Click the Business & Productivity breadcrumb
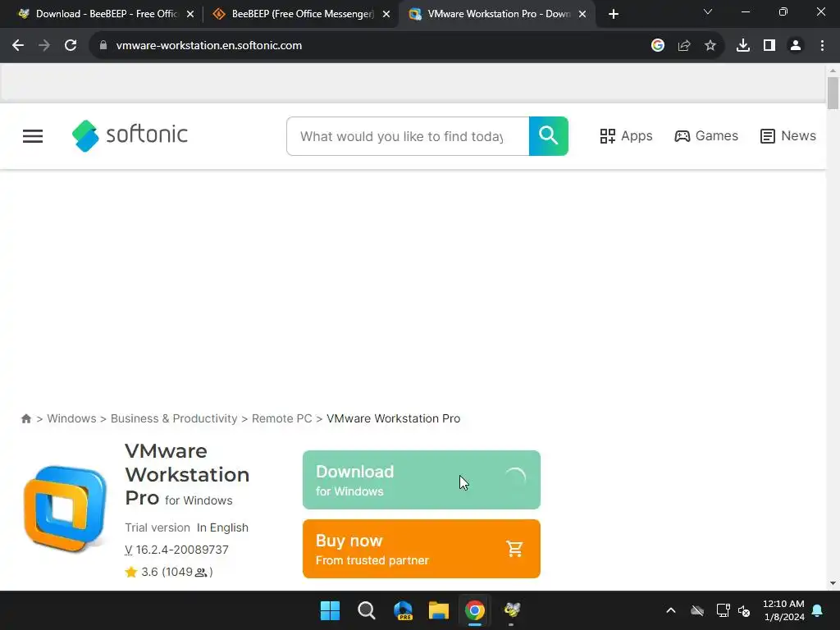The height and width of the screenshot is (630, 840). tap(174, 419)
